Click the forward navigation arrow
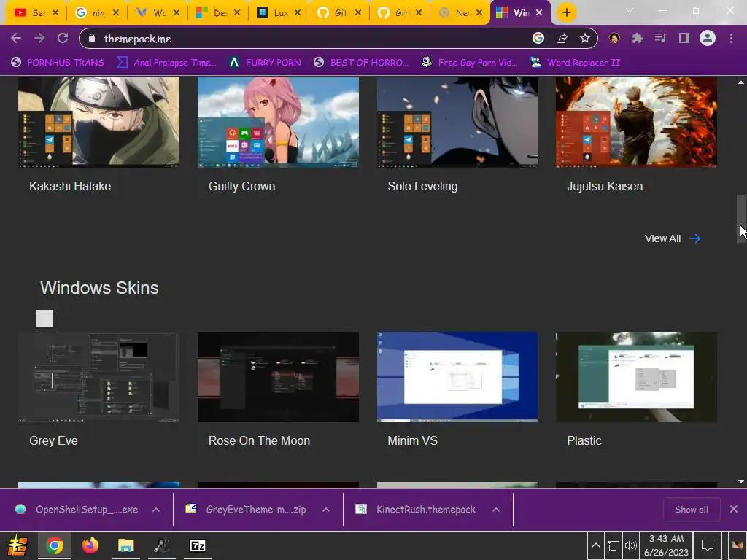Image resolution: width=747 pixels, height=560 pixels. coord(39,38)
